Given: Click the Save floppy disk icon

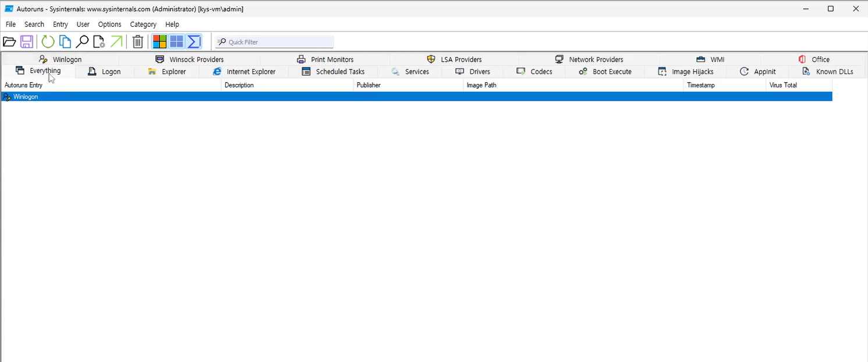Looking at the screenshot, I should click(26, 41).
